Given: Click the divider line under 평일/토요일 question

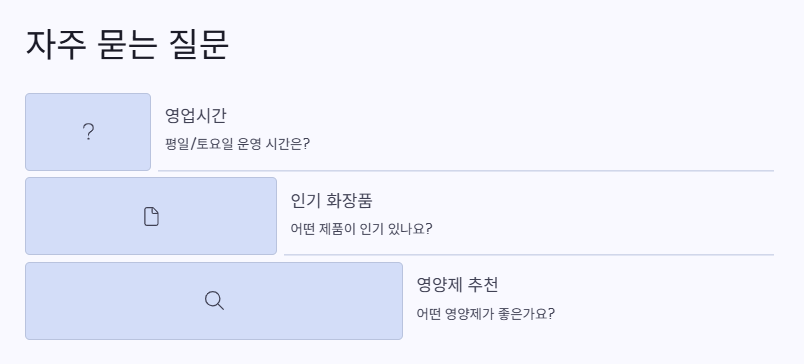Looking at the screenshot, I should [x=466, y=170].
